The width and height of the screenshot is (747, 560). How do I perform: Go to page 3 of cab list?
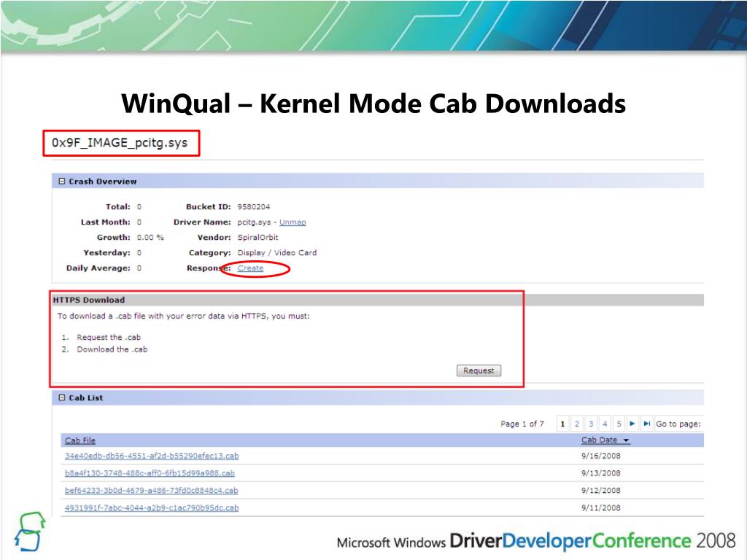591,424
